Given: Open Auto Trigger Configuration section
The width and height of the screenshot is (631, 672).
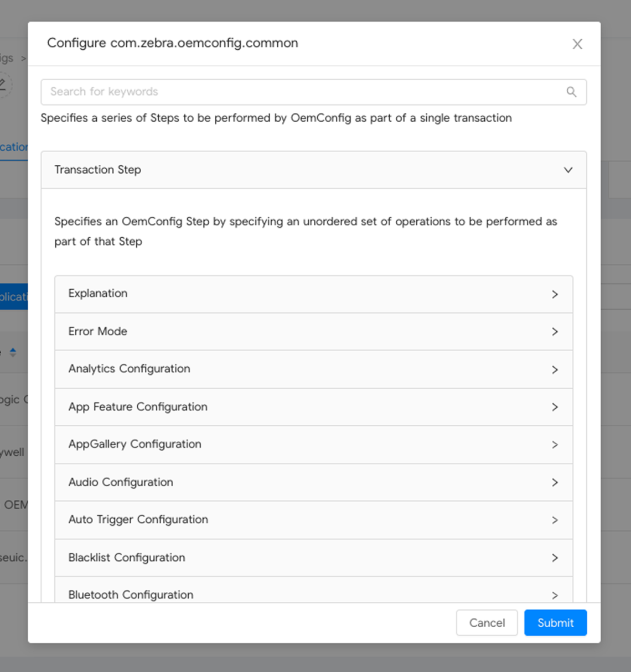Looking at the screenshot, I should (x=313, y=520).
